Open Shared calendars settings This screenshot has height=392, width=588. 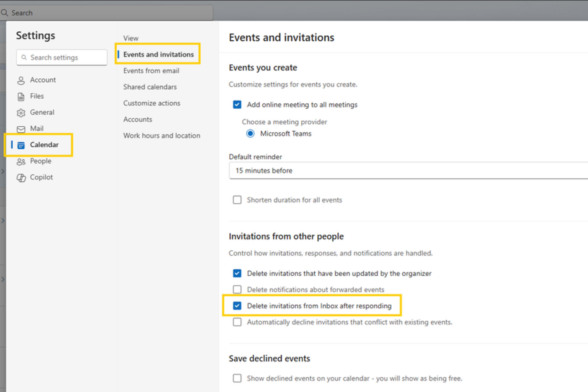click(x=150, y=87)
